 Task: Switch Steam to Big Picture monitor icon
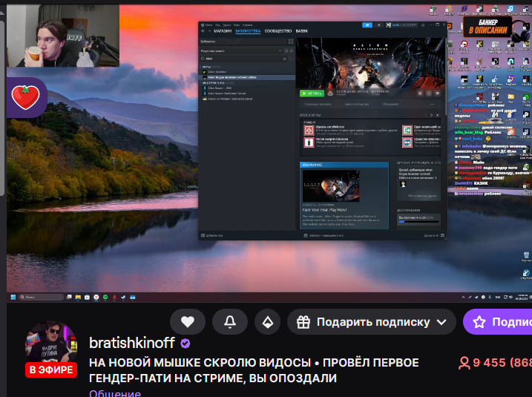click(423, 25)
